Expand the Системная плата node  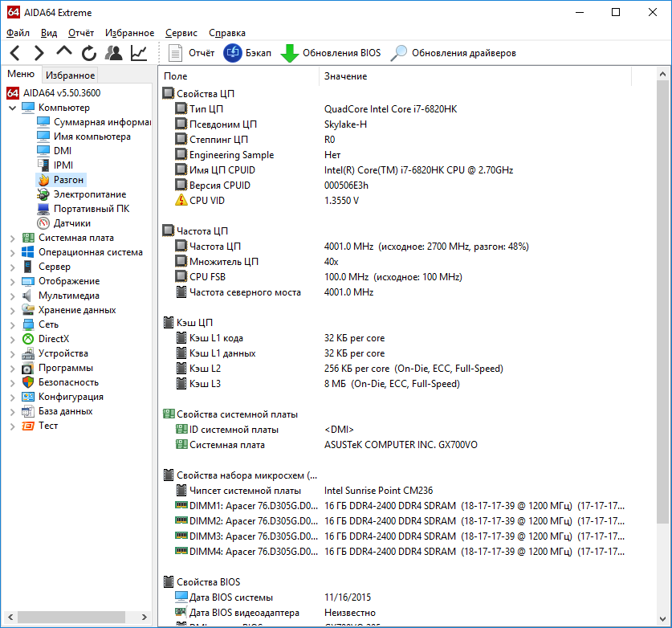coord(12,238)
